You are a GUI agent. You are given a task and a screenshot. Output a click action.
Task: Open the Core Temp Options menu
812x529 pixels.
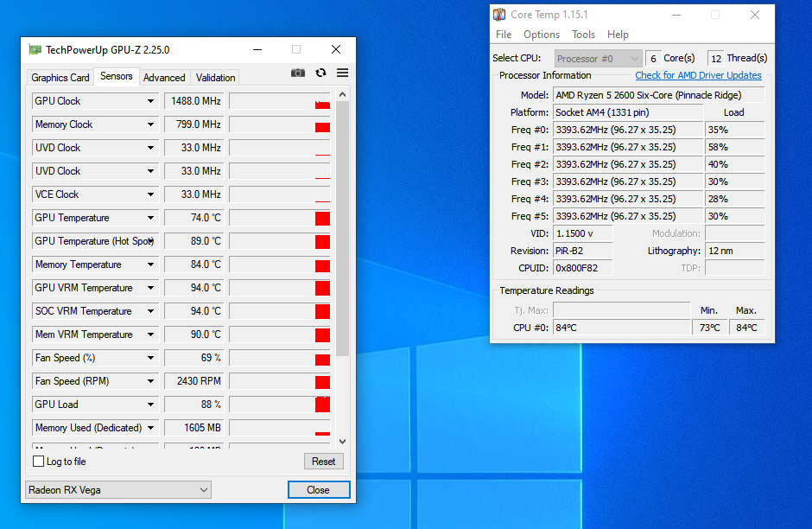point(541,35)
